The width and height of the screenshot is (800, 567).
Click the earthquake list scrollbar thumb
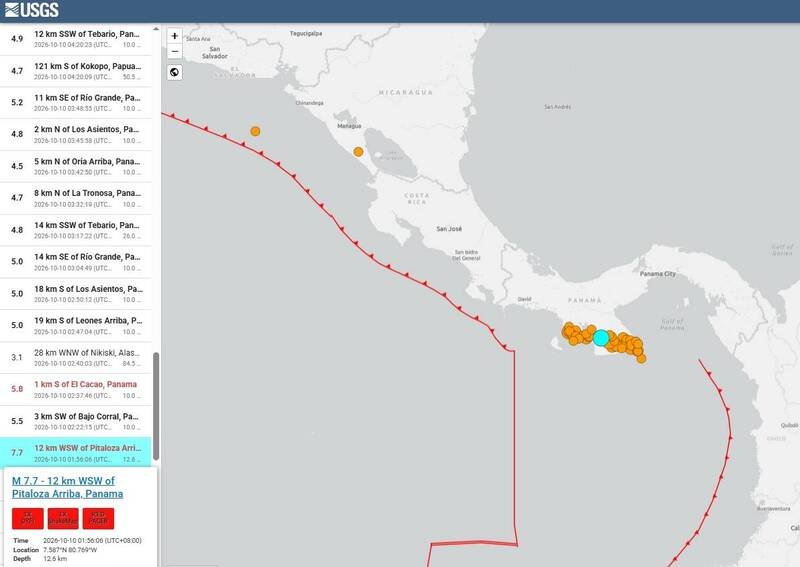click(156, 406)
